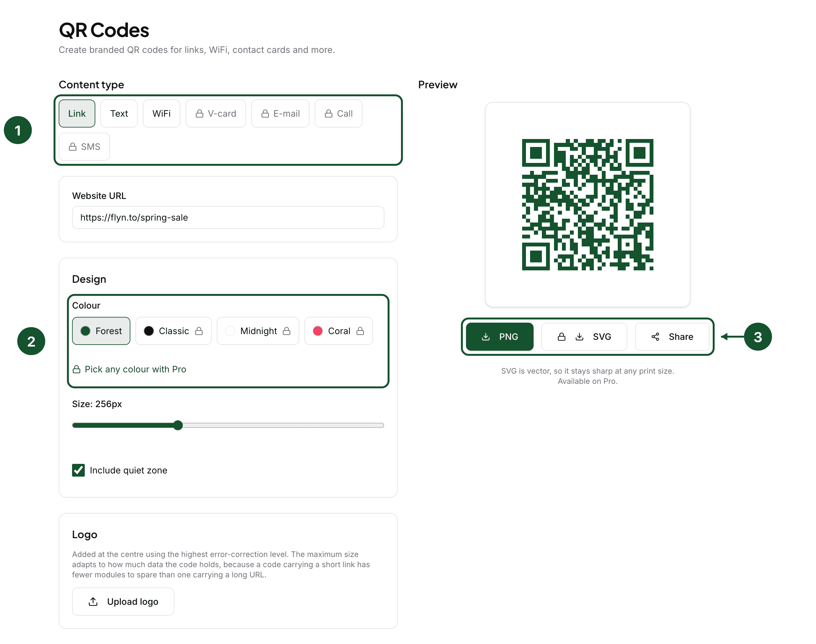Click the download icon on the SVG button
816x644 pixels.
click(580, 337)
